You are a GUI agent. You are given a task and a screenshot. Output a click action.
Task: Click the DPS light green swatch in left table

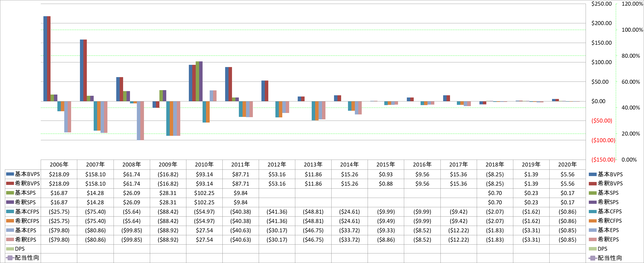click(10, 249)
